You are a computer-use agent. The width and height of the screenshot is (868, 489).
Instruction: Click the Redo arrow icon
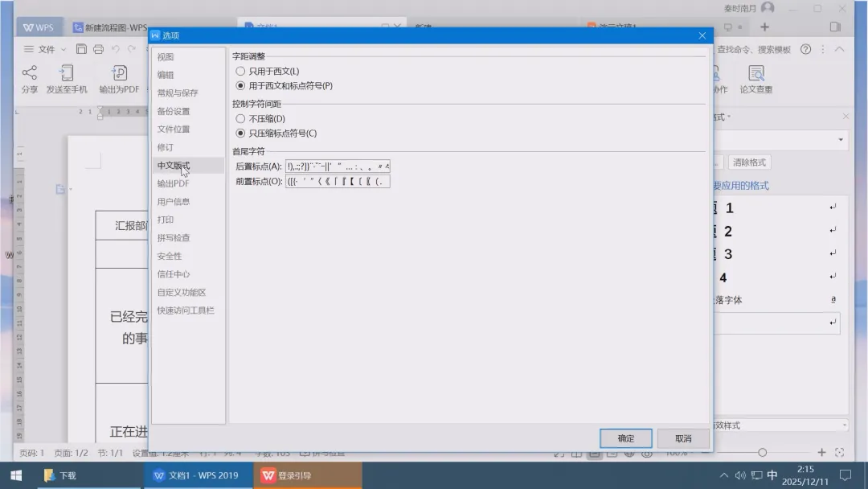[132, 49]
